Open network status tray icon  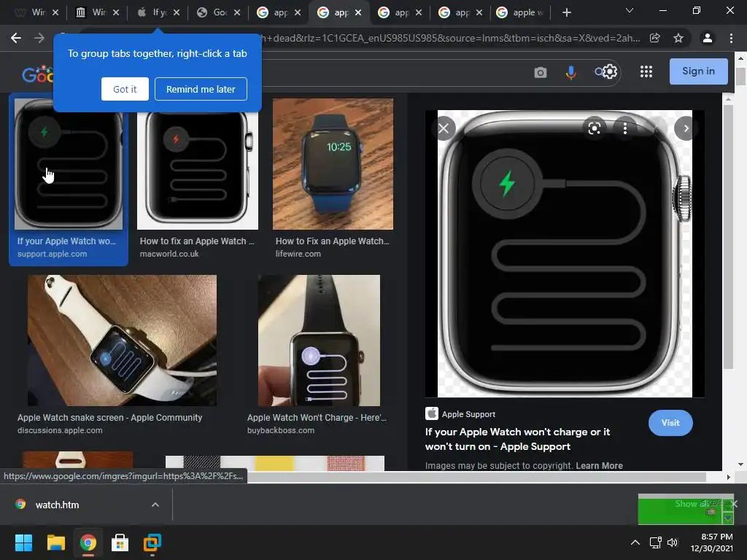point(656,542)
